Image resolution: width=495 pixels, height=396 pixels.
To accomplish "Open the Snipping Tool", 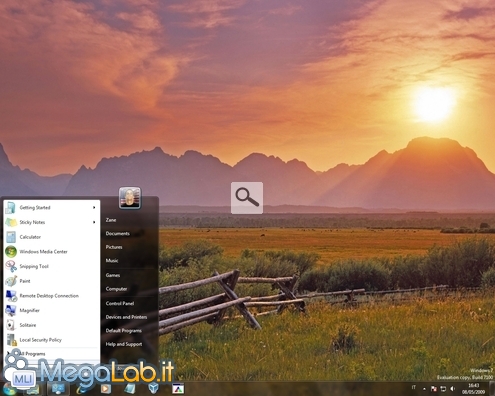I will 52,266.
